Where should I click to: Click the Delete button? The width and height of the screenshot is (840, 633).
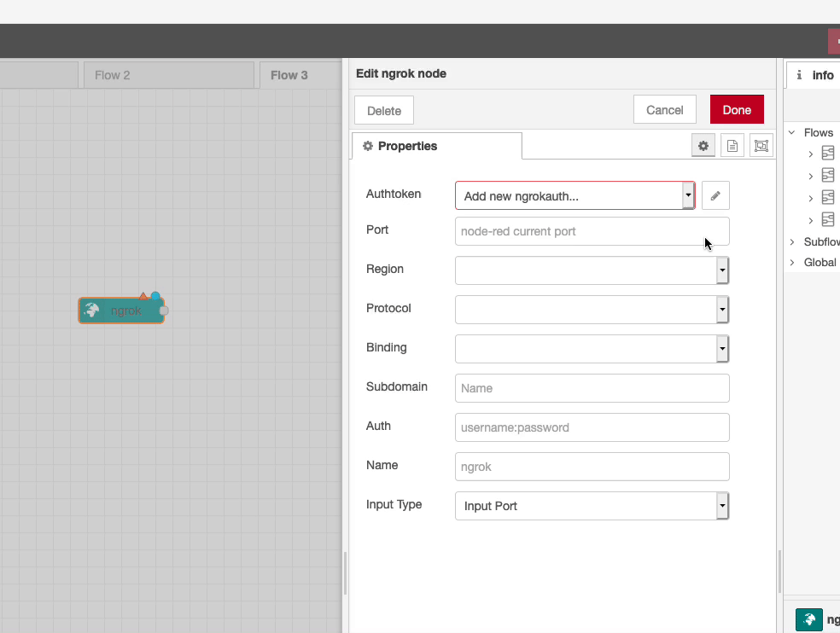click(x=384, y=110)
